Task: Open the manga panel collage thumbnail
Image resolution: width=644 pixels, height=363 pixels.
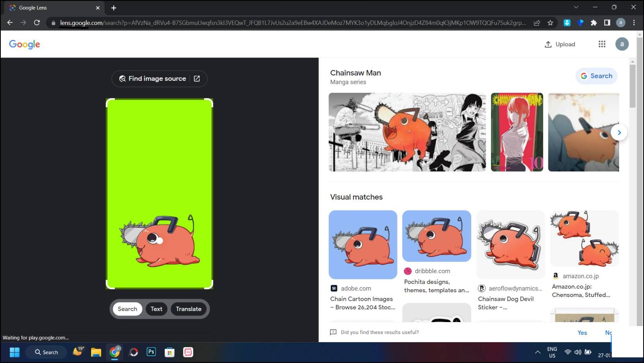Action: pyautogui.click(x=407, y=132)
